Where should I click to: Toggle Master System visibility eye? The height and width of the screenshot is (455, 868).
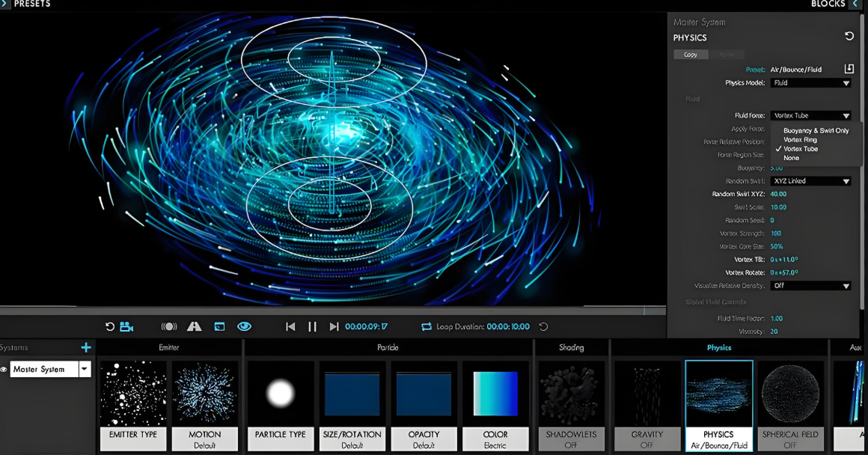(x=4, y=369)
